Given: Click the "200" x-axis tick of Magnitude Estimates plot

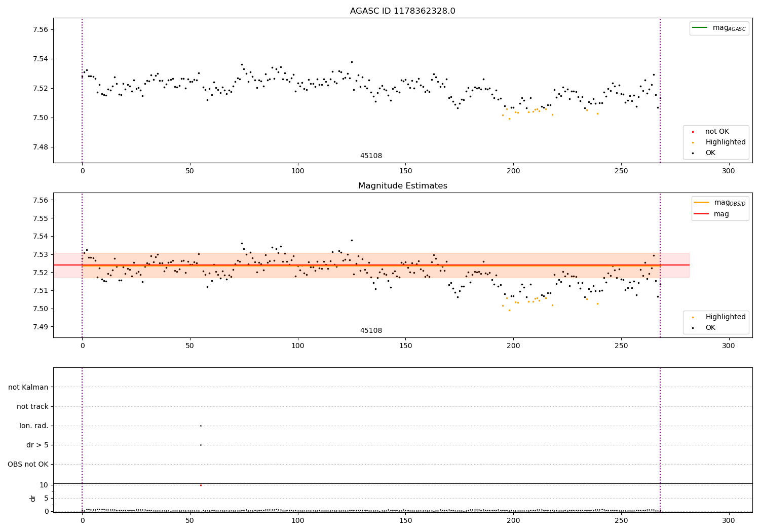Looking at the screenshot, I should pyautogui.click(x=513, y=346).
